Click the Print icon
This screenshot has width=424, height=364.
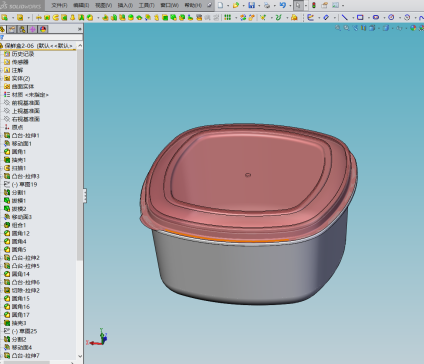(267, 5)
